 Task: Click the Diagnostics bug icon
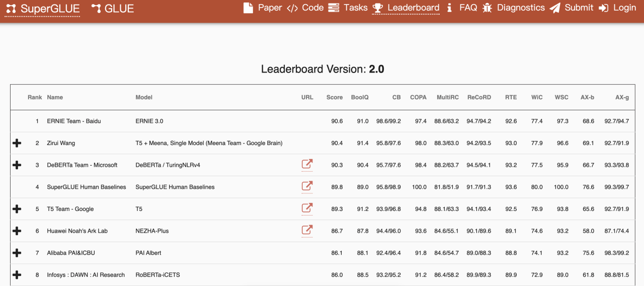click(x=487, y=8)
